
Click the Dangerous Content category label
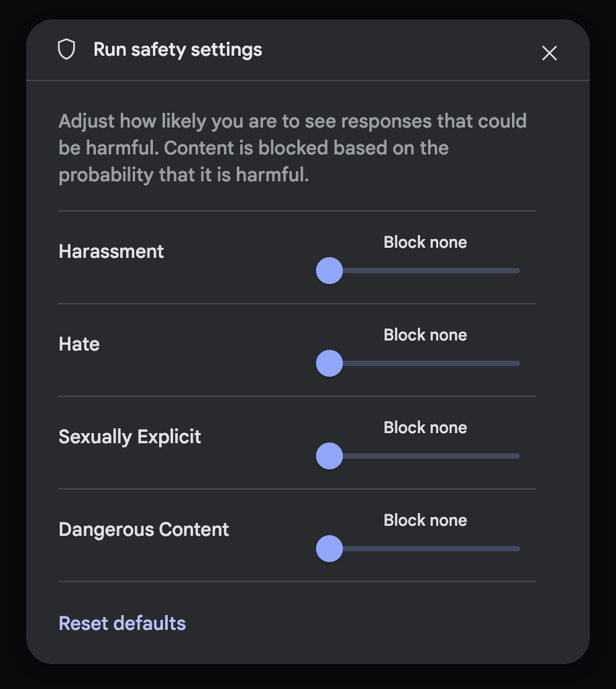(144, 530)
